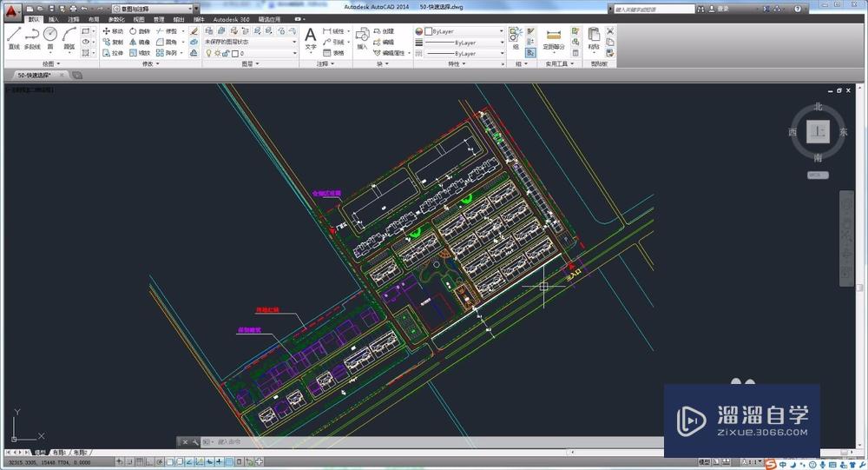Click the keyword search input field
The image size is (868, 470).
654,9
